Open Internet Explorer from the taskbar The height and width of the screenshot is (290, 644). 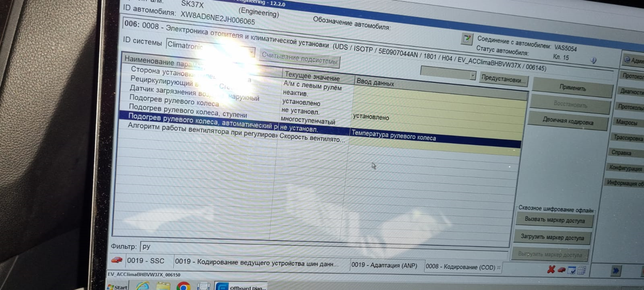click(142, 286)
